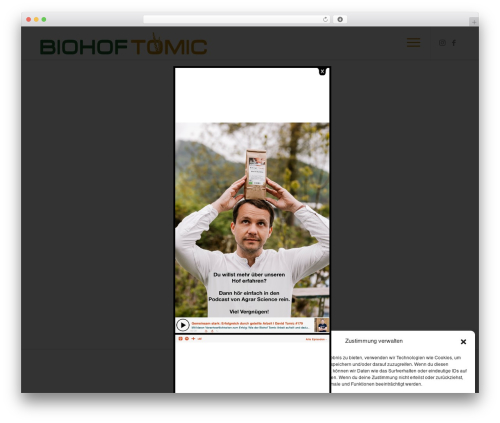Screen dimensions: 500x423
Task: Play the Agrar Science podcast episode
Action: (x=183, y=325)
